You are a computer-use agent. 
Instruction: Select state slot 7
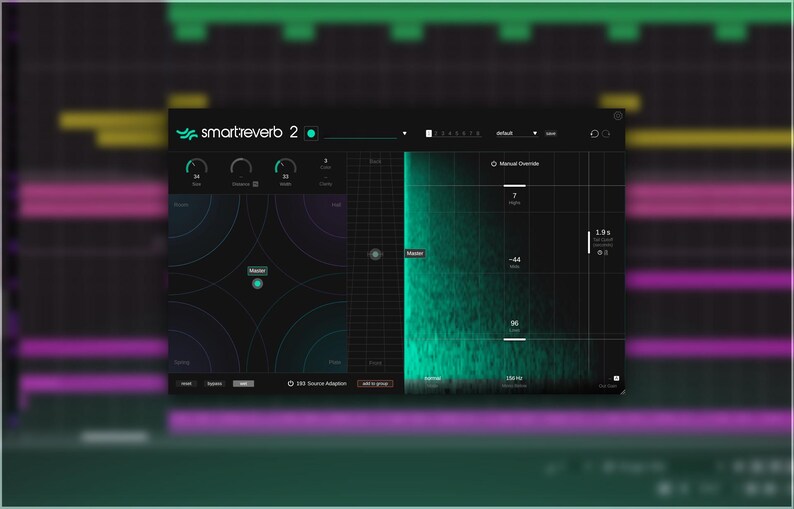[471, 134]
